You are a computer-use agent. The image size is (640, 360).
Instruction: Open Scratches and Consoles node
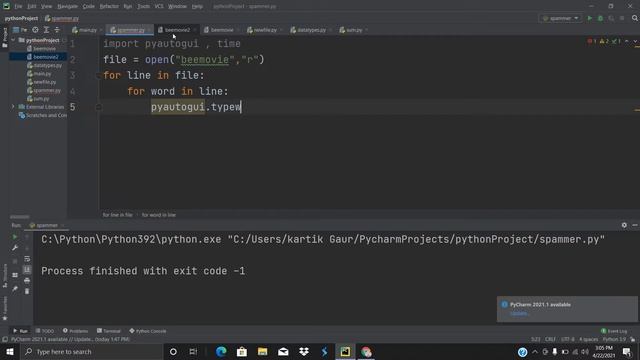pyautogui.click(x=43, y=115)
